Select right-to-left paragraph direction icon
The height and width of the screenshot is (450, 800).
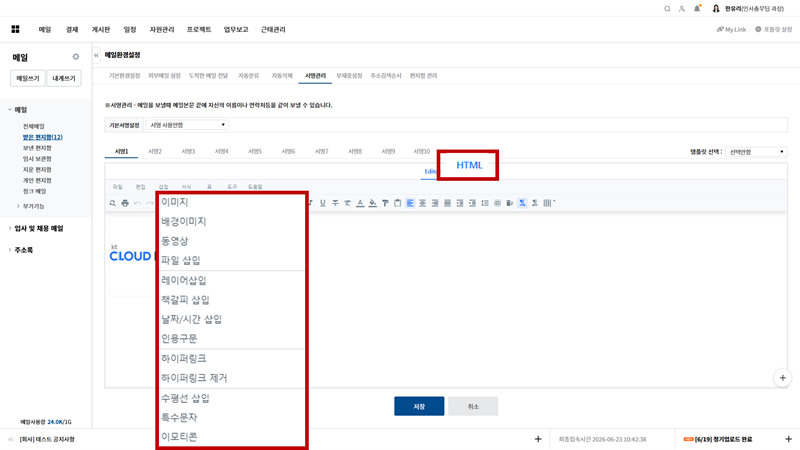pyautogui.click(x=535, y=203)
